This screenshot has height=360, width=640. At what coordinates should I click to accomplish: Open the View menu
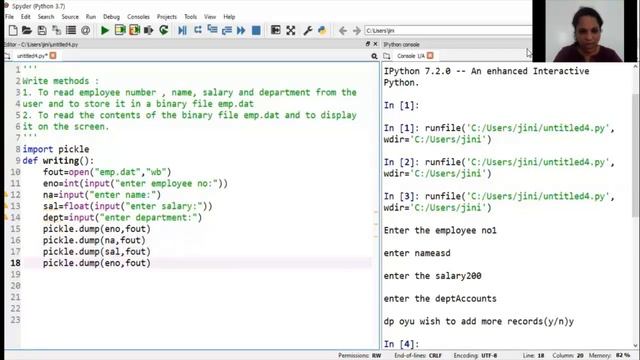[210, 17]
